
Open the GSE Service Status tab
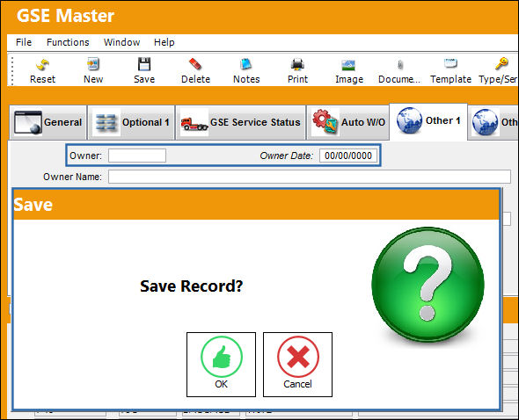click(241, 123)
